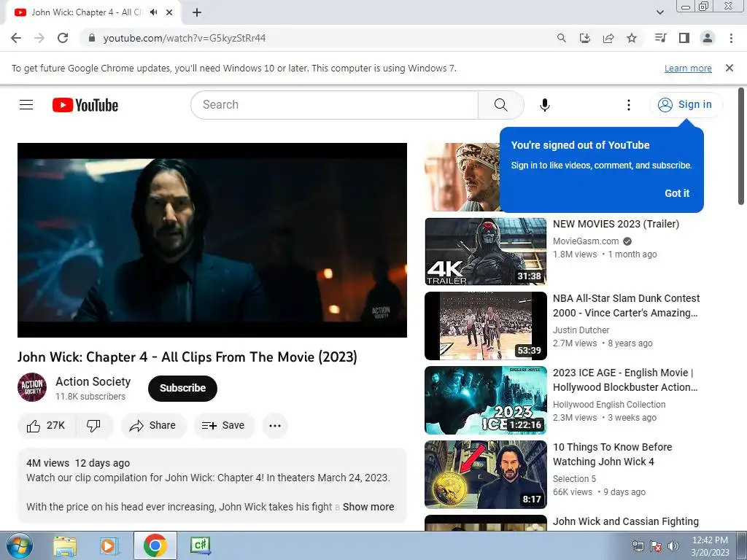Open the NEW MOVIES 2023 4K trailer thumbnail

[485, 252]
